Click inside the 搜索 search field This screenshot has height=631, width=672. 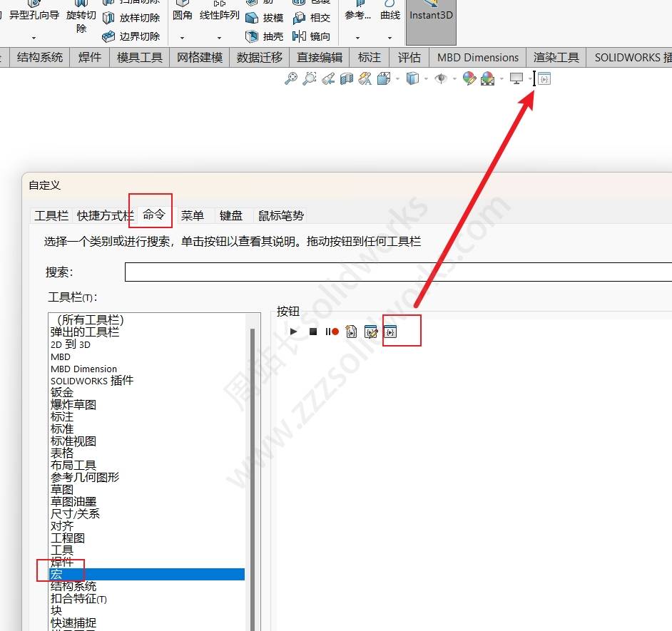[397, 272]
